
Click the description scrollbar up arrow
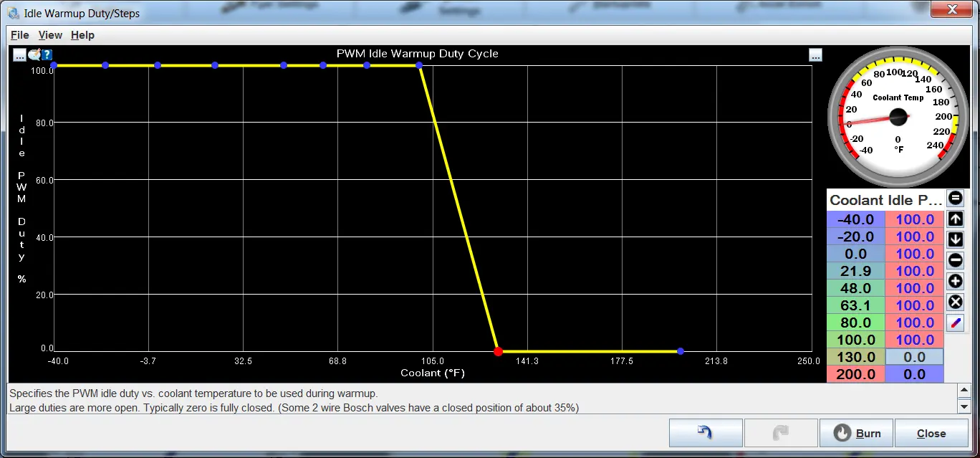[x=964, y=391]
